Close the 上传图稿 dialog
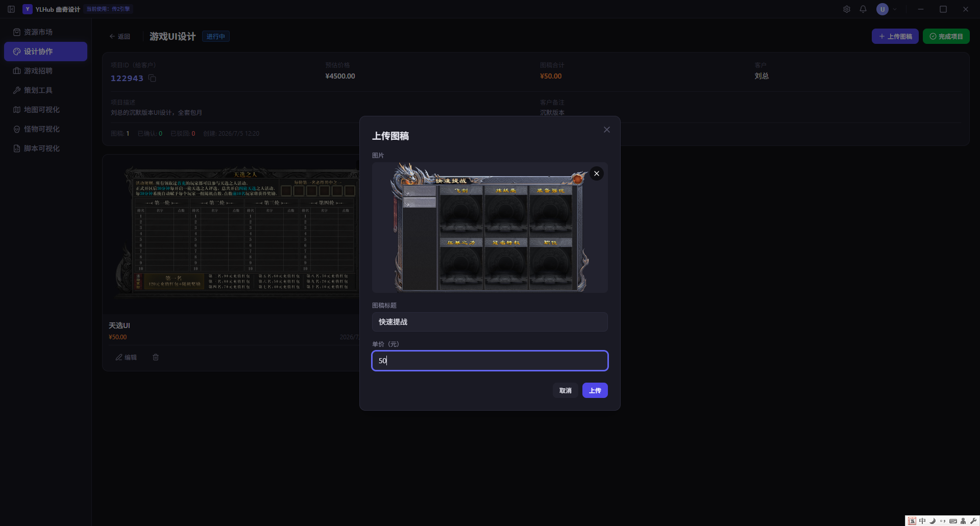The width and height of the screenshot is (980, 526). coord(607,130)
